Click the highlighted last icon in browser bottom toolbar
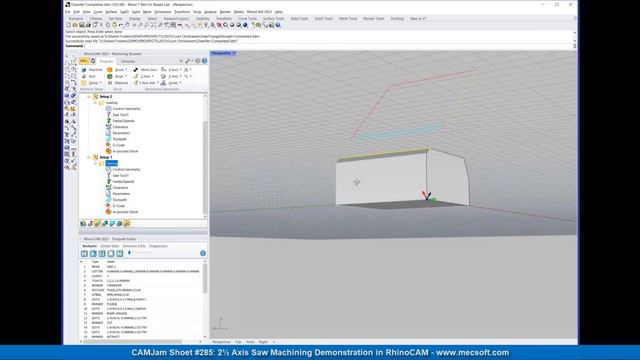The image size is (640, 360). click(127, 224)
